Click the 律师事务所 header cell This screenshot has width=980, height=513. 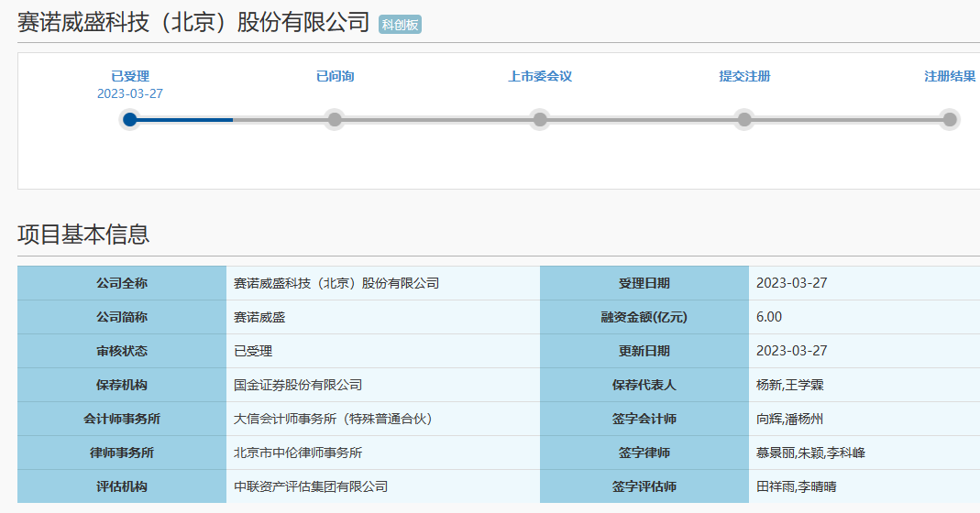point(122,453)
